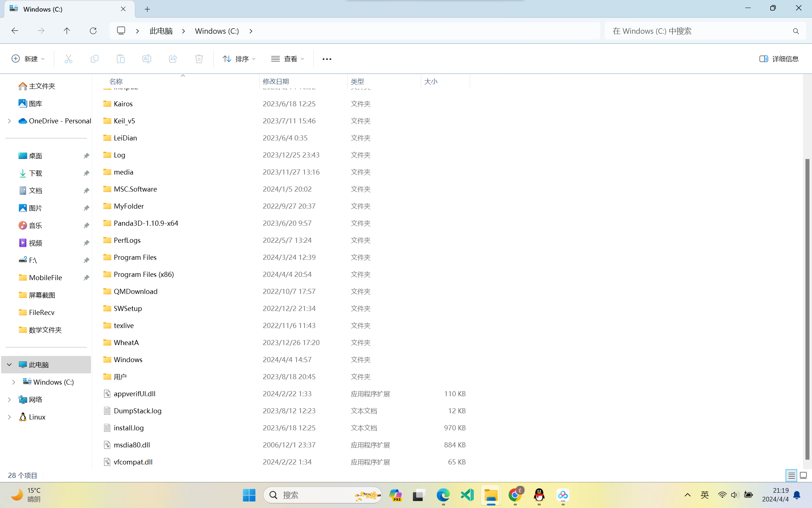Viewport: 812px width, 508px height.
Task: Select the Windows (C:) window tab
Action: coord(70,9)
